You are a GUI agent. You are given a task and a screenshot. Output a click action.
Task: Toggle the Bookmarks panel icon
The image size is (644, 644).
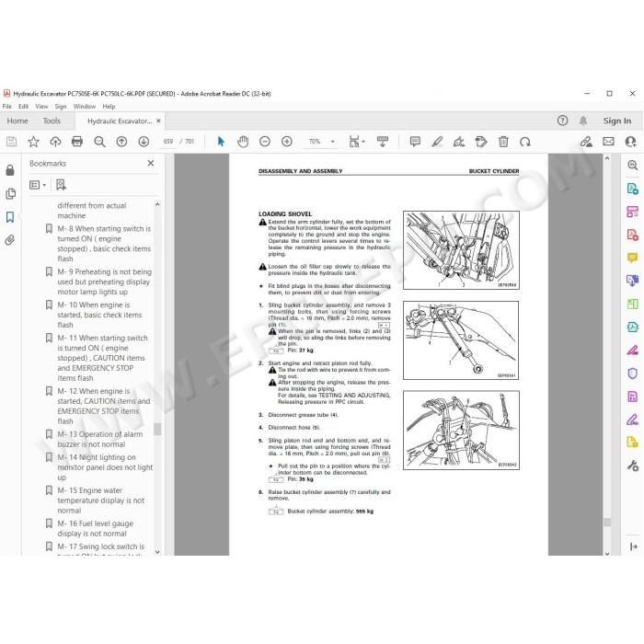pos(10,217)
